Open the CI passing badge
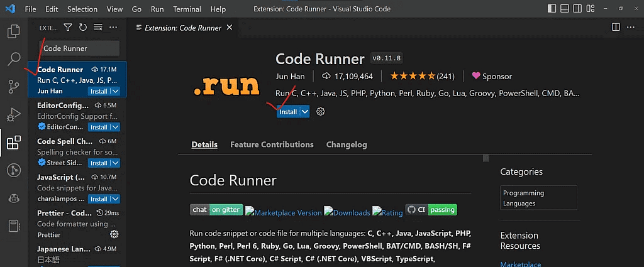Image resolution: width=644 pixels, height=267 pixels. (x=431, y=210)
